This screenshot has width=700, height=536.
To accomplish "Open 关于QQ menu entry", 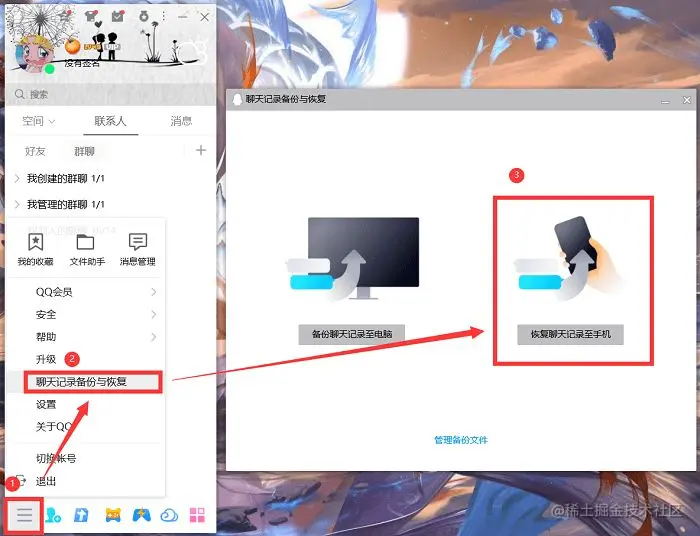I will [x=54, y=427].
